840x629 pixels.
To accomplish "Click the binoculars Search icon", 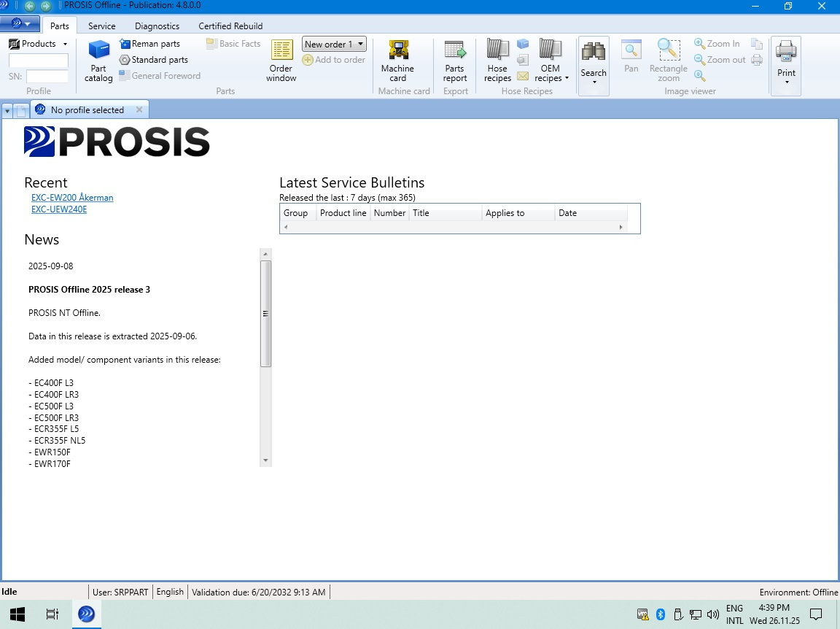I will pyautogui.click(x=593, y=54).
